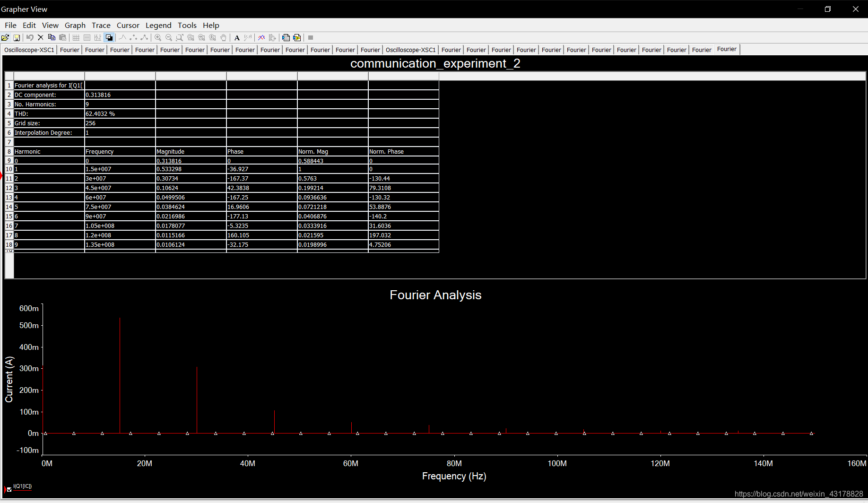Click the Copy toolbar icon
The height and width of the screenshot is (503, 868).
[52, 38]
